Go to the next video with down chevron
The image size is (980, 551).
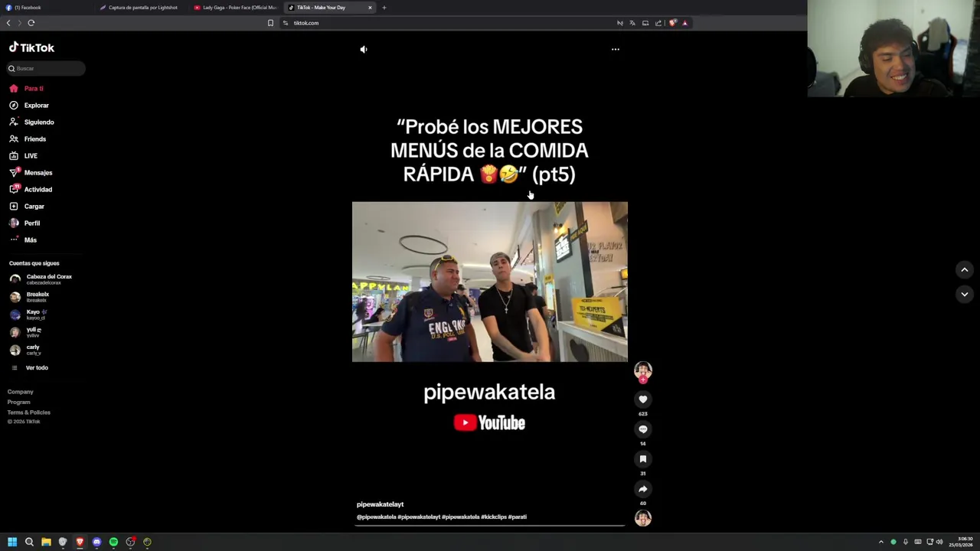[x=965, y=294]
